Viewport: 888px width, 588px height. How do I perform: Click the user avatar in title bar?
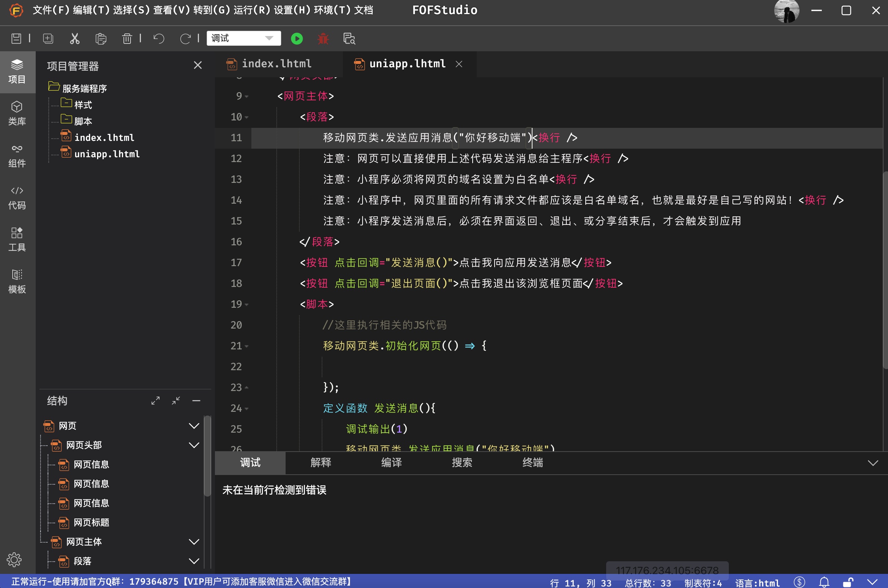786,11
